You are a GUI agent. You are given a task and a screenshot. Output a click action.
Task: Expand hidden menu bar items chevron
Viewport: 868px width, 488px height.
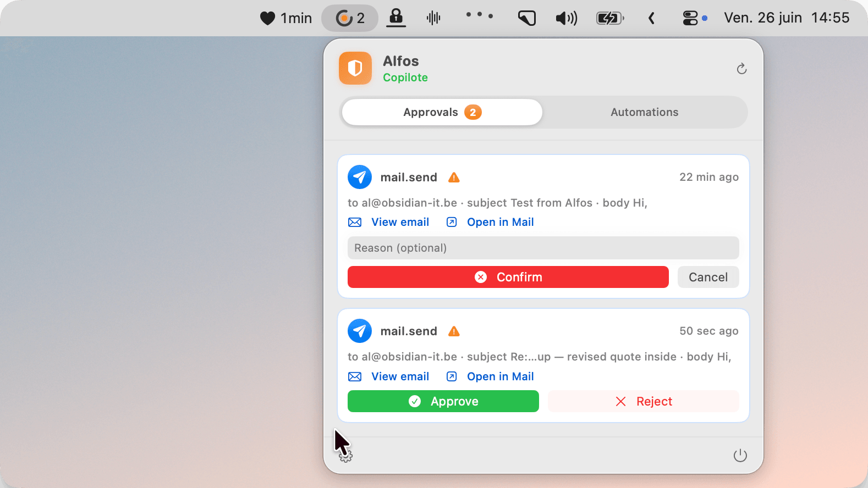pyautogui.click(x=651, y=18)
